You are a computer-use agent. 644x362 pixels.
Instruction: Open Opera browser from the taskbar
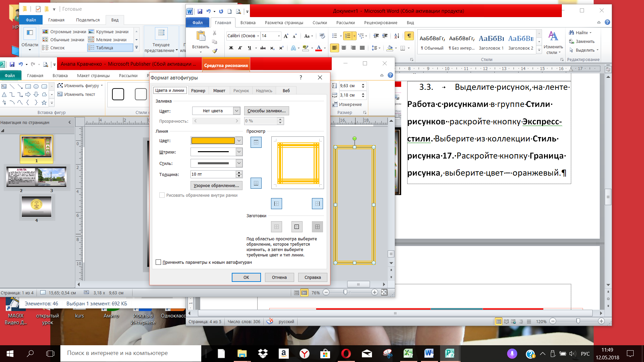click(x=346, y=353)
